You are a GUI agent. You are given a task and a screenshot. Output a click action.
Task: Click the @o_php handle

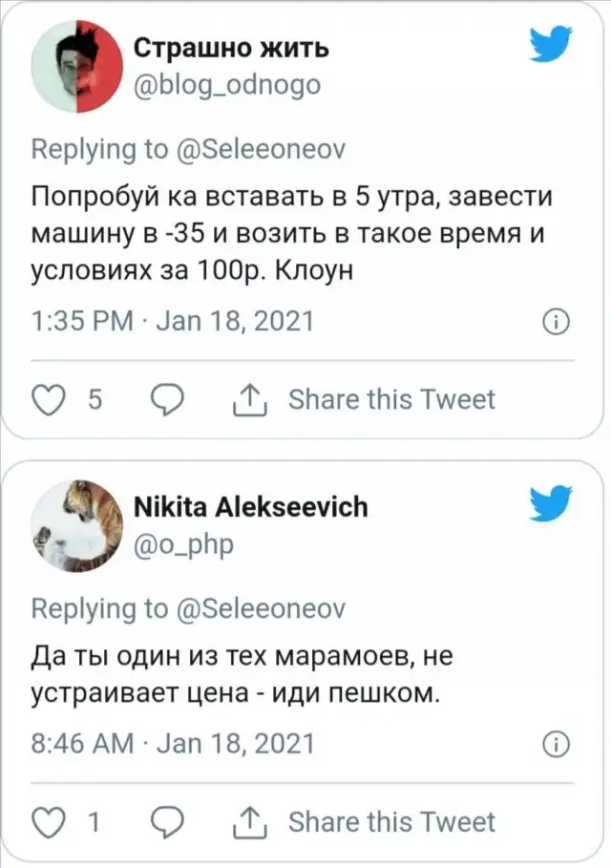(179, 544)
